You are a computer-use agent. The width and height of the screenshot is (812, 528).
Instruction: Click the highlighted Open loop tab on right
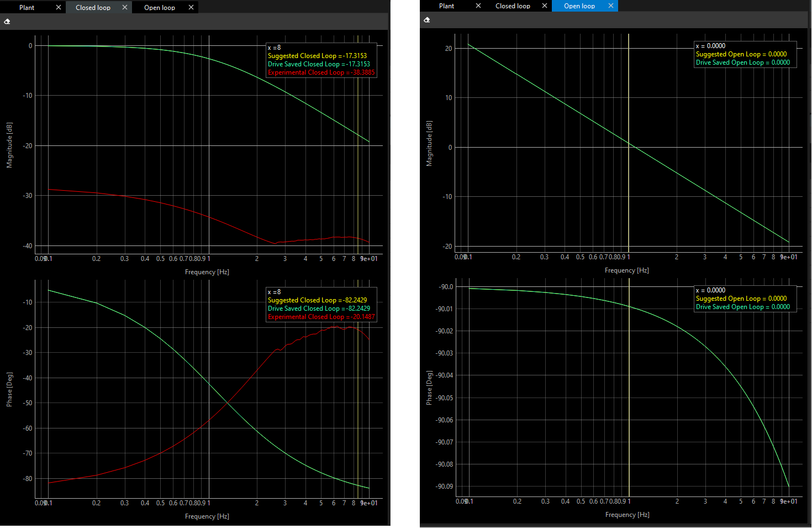pos(579,6)
